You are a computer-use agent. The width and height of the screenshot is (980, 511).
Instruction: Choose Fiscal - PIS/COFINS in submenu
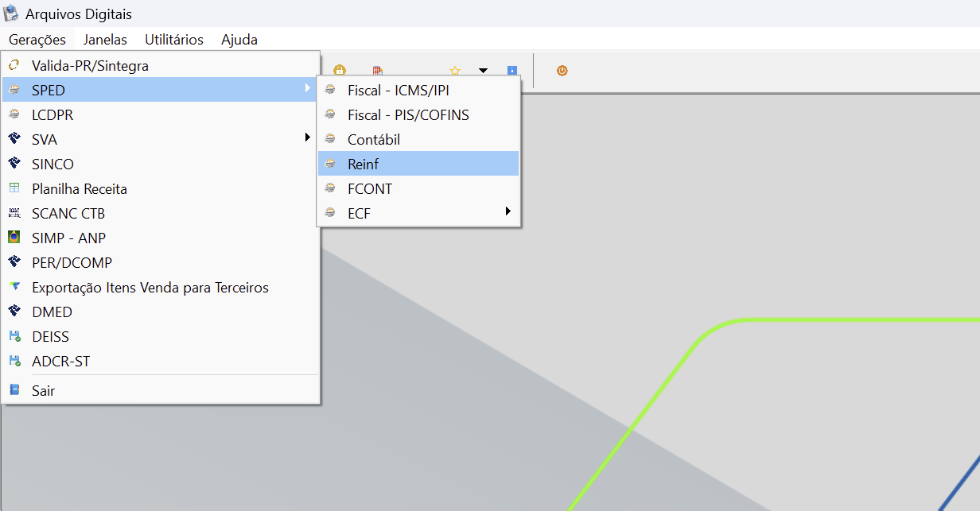click(x=418, y=114)
